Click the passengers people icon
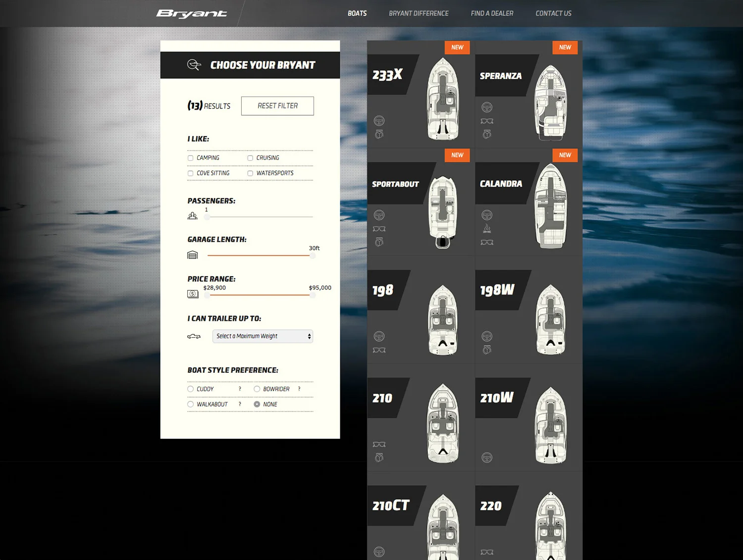The height and width of the screenshot is (560, 743). point(193,216)
